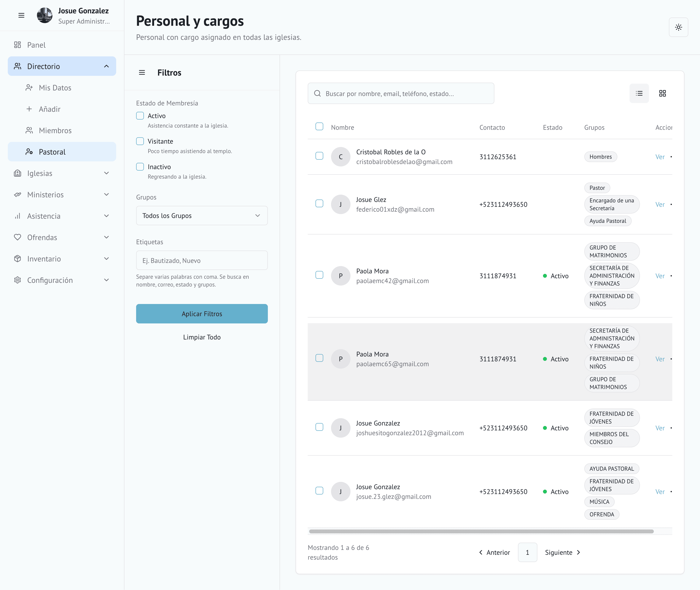This screenshot has width=700, height=590.
Task: Select the Cristobal Robles de la O row checkbox
Action: click(320, 156)
